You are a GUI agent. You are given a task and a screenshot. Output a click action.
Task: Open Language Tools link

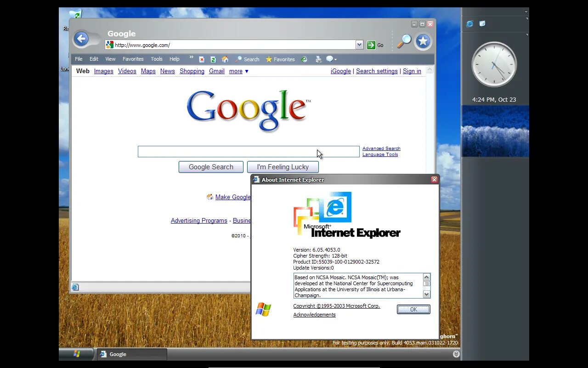coord(380,155)
